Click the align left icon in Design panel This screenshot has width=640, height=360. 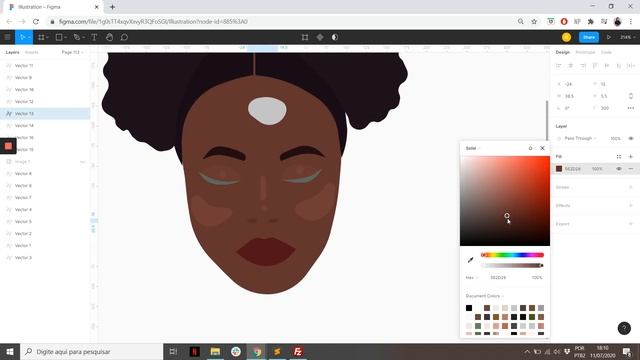pos(559,66)
